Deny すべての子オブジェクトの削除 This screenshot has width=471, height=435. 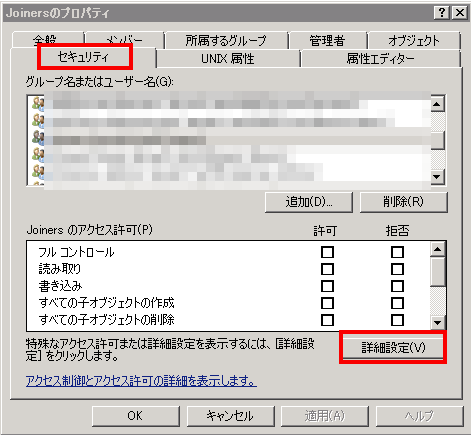pos(397,320)
